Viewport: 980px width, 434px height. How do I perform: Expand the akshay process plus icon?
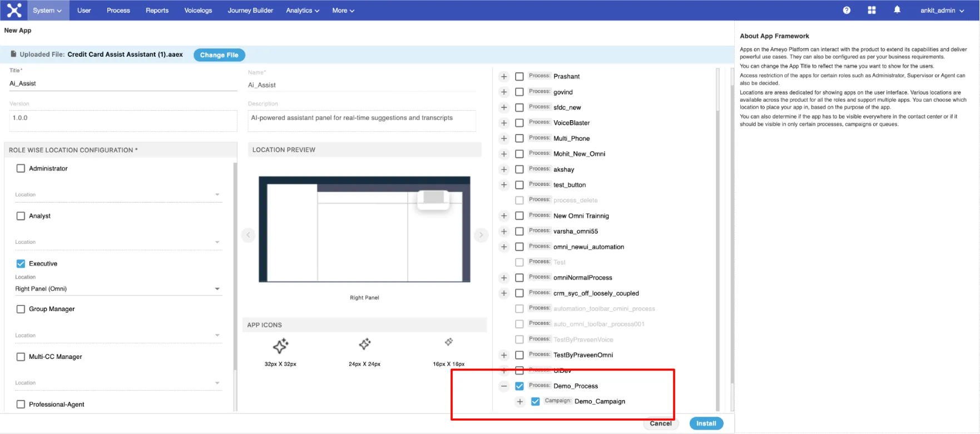504,169
